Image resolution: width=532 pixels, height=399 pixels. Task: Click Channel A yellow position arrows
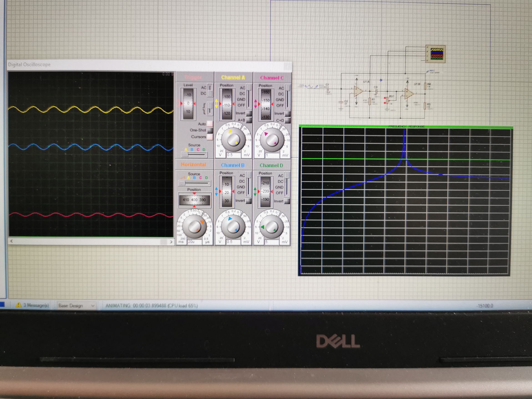click(217, 104)
